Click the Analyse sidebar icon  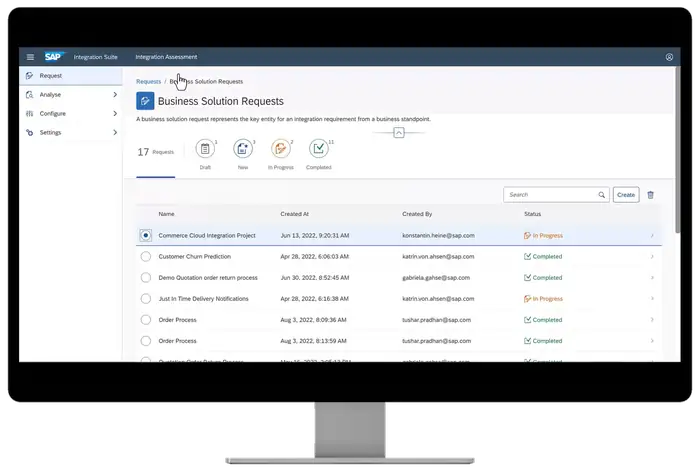(29, 95)
